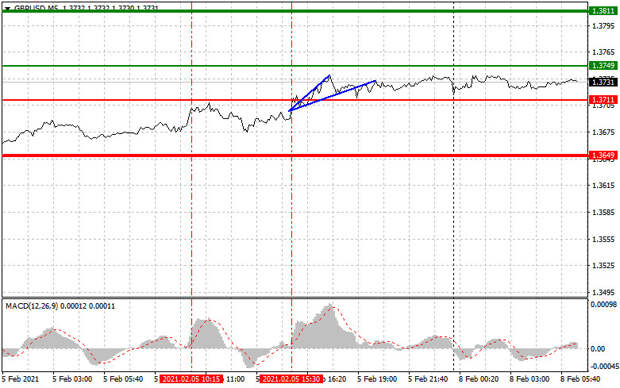
Task: Click the 1.3585 price axis value
Action: point(603,212)
